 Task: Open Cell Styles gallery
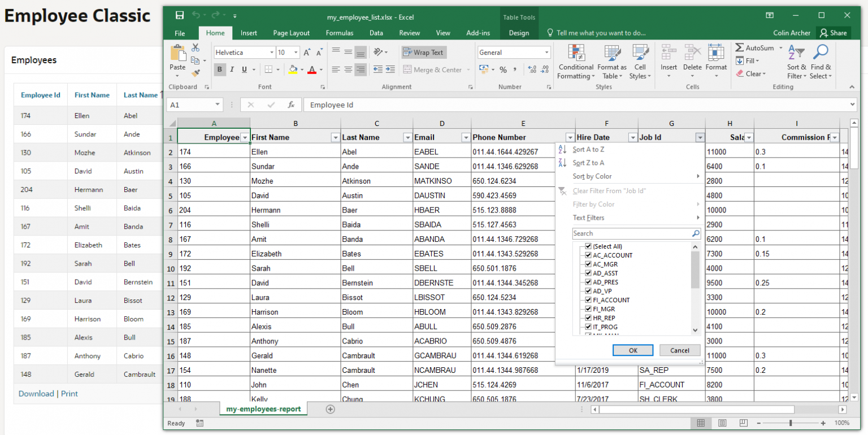tap(640, 62)
